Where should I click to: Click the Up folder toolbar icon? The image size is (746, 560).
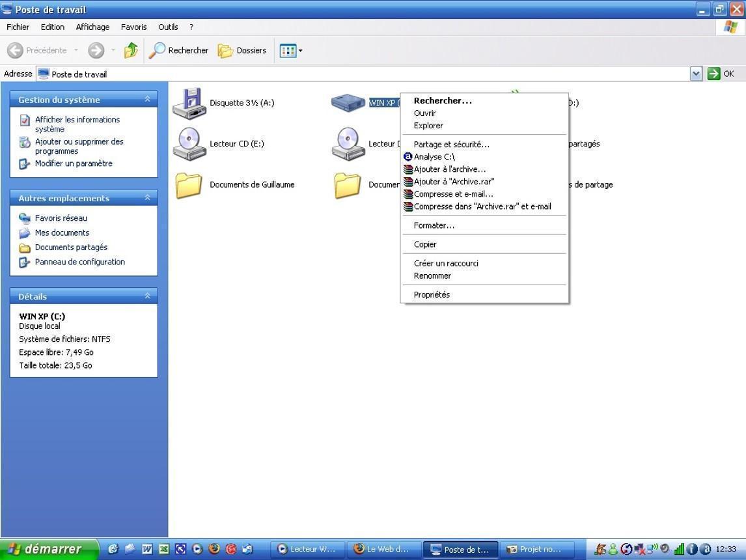click(x=131, y=50)
